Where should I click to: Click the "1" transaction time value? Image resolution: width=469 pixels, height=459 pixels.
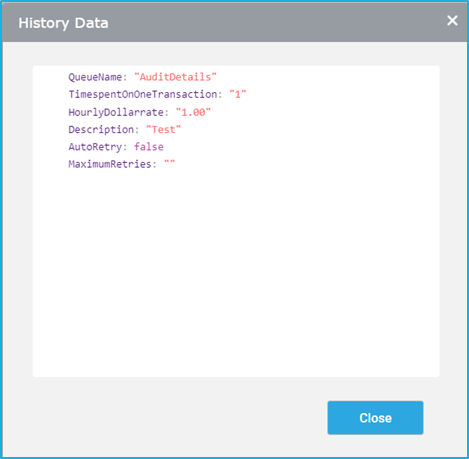point(238,94)
